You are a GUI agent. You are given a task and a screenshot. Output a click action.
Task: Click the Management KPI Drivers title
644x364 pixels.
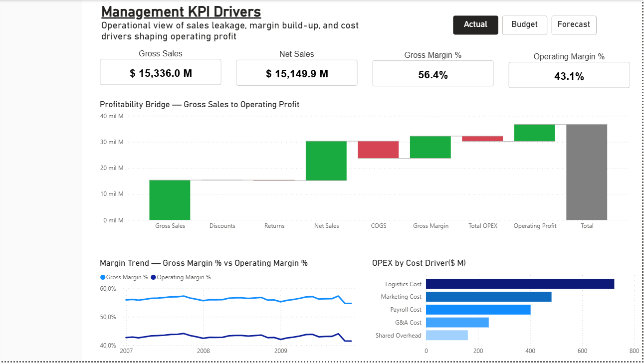tap(181, 11)
